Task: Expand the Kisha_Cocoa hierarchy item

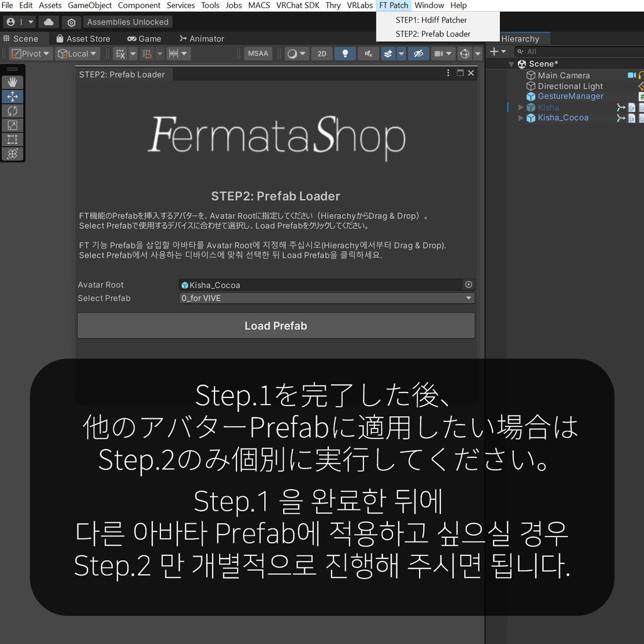Action: click(521, 118)
